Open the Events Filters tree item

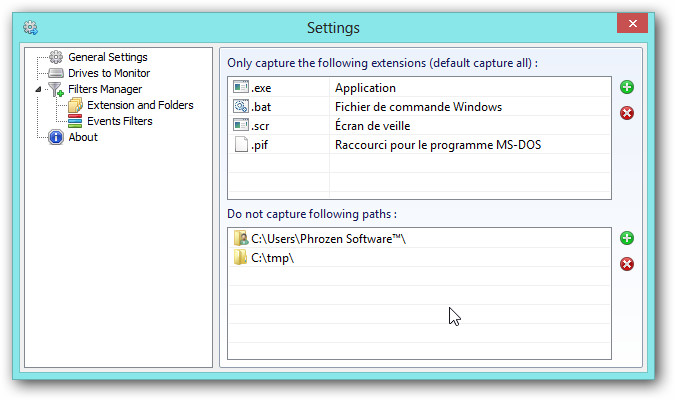tap(119, 121)
